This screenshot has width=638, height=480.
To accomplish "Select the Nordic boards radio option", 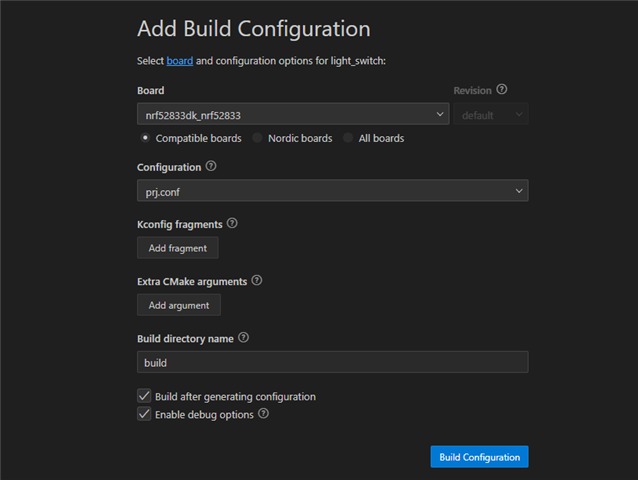I will [257, 138].
